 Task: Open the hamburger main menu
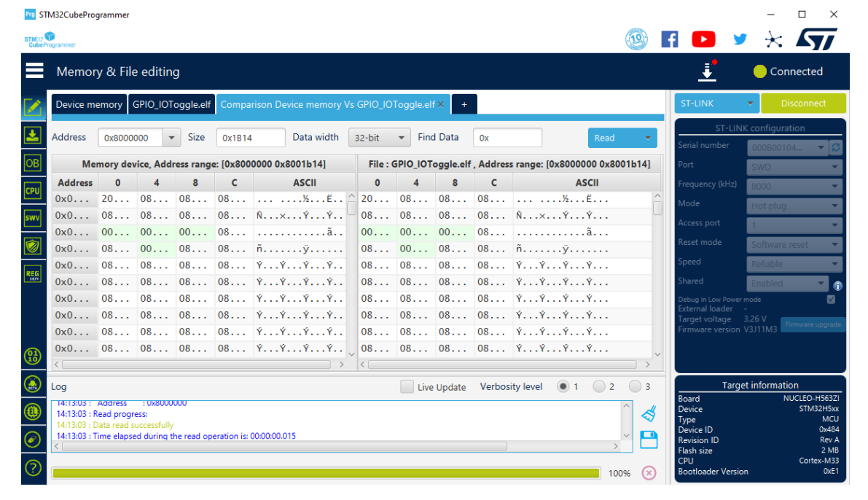click(34, 71)
